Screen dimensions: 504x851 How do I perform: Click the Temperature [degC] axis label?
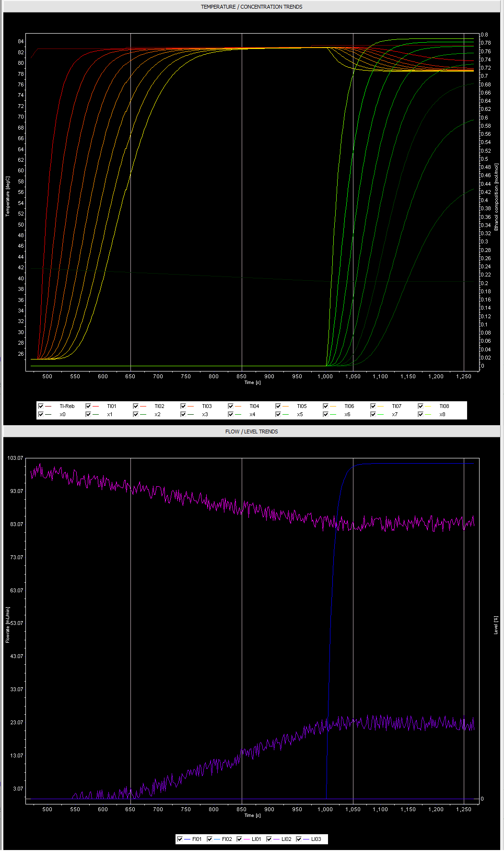(8, 196)
